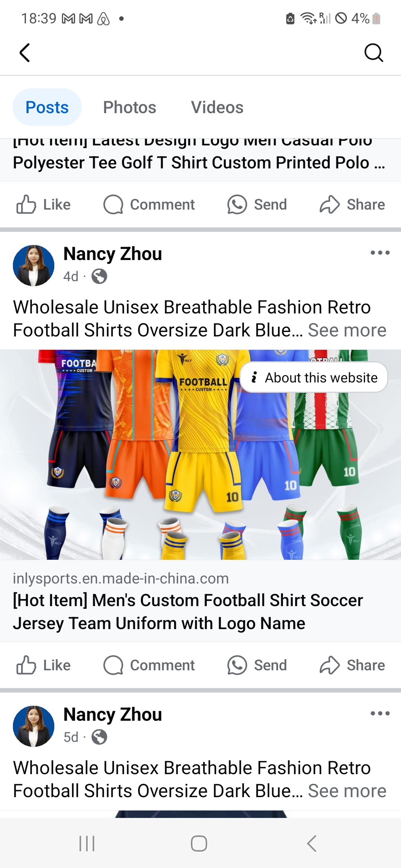Open Nancy Zhou's profile picture on 4d post
This screenshot has height=868, width=401.
(33, 265)
